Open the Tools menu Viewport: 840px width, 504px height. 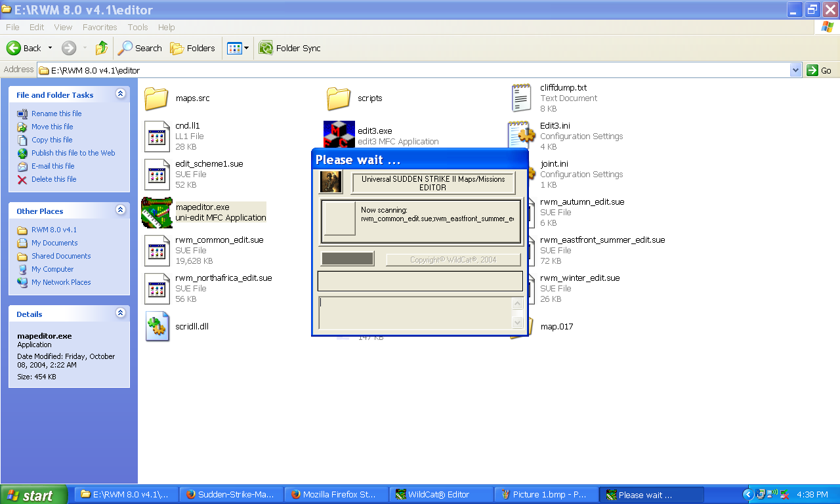click(x=138, y=27)
